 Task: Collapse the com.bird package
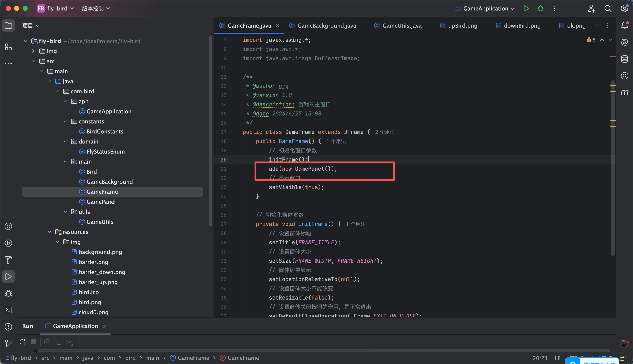57,91
